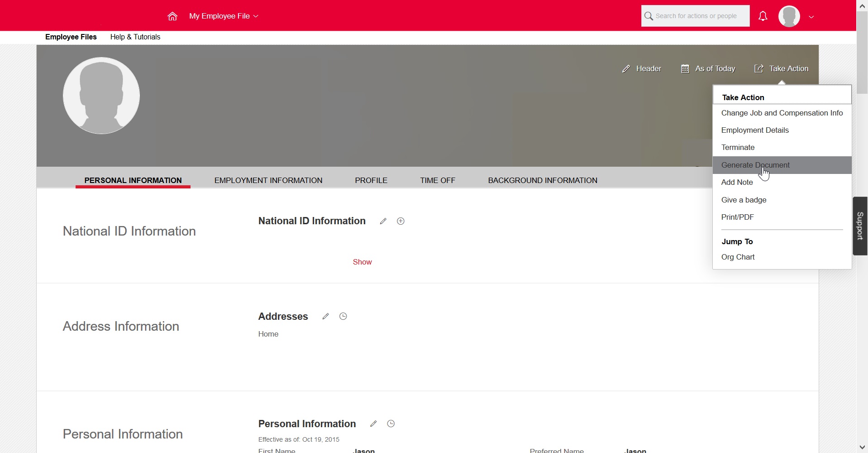Open the notifications bell
Screen dimensions: 868x453
(763, 16)
